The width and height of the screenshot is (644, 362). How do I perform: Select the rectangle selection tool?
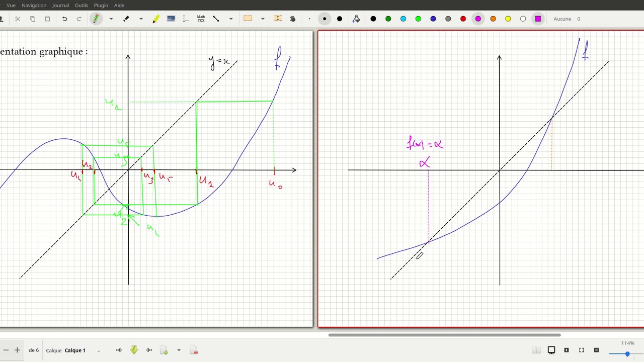point(248,19)
